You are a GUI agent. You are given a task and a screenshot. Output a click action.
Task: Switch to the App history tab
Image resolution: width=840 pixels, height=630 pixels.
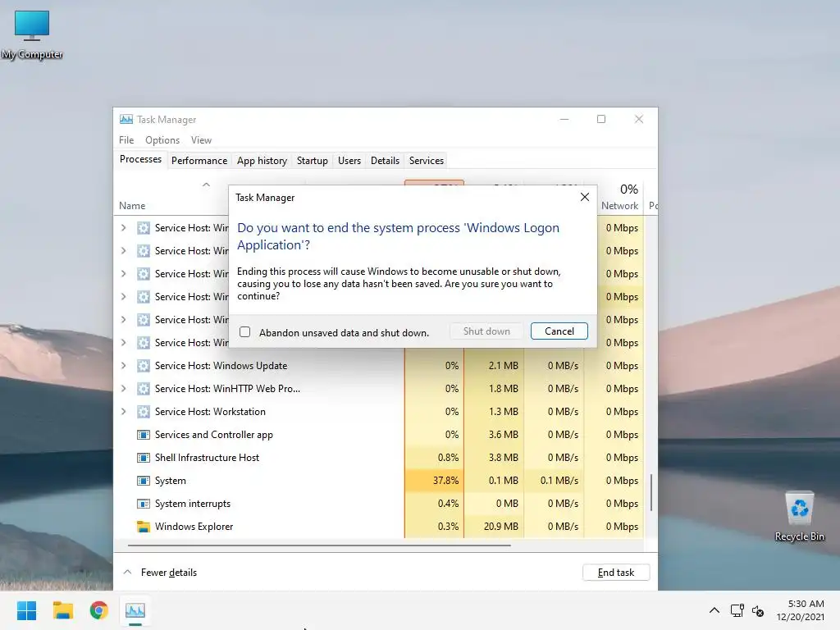pos(262,160)
